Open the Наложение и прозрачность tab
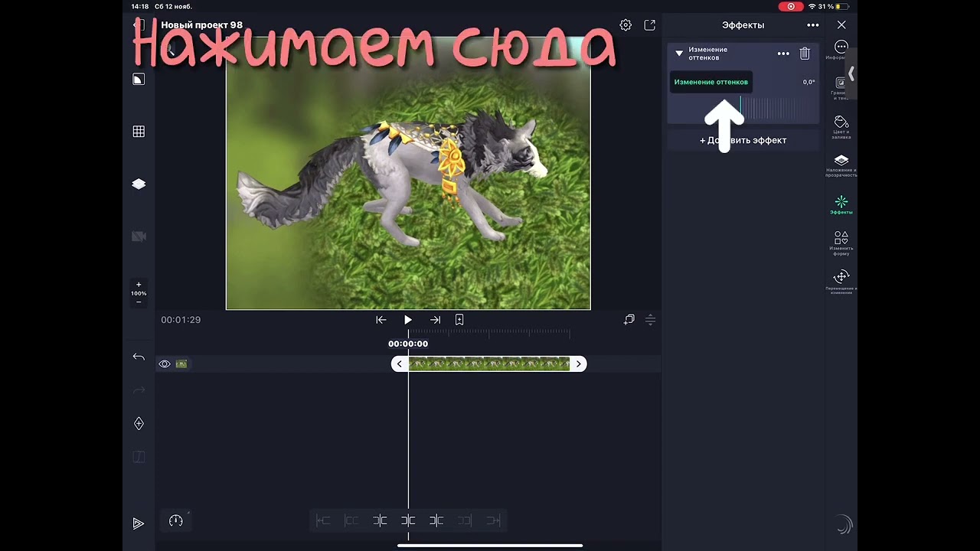 pos(841,165)
